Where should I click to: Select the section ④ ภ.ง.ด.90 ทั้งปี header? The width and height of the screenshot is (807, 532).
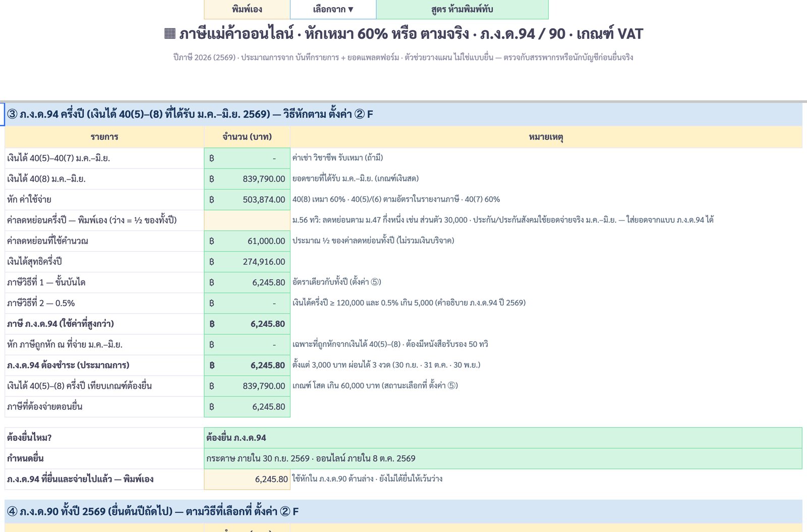click(x=403, y=511)
